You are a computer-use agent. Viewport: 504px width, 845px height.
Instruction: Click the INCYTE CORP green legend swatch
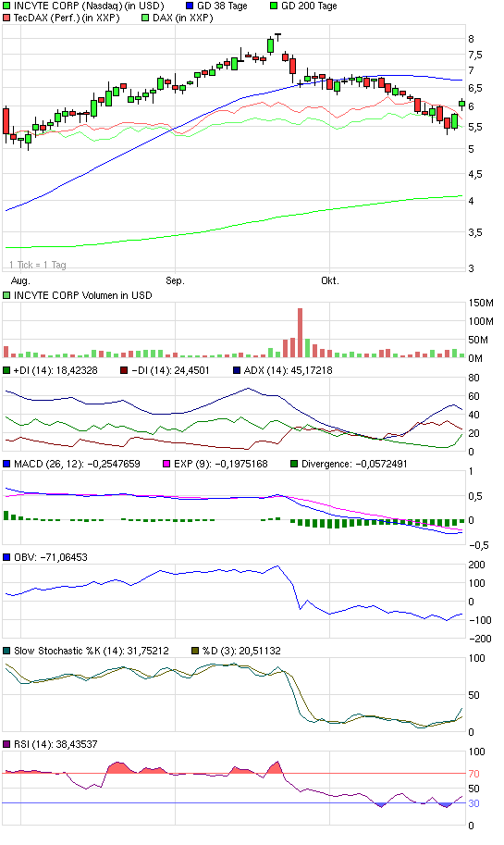(x=6, y=6)
